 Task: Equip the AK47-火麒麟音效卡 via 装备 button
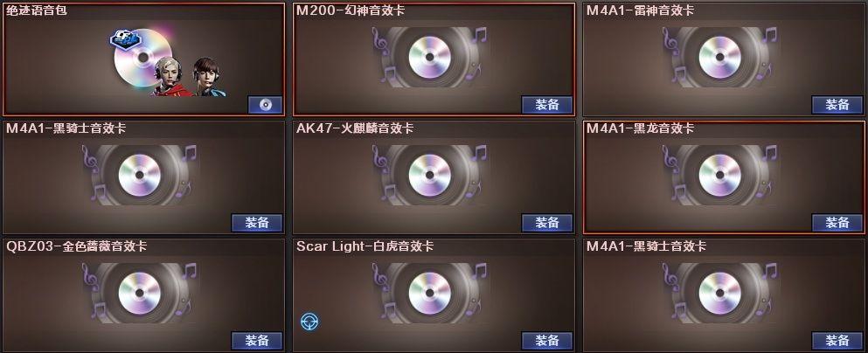click(x=547, y=223)
